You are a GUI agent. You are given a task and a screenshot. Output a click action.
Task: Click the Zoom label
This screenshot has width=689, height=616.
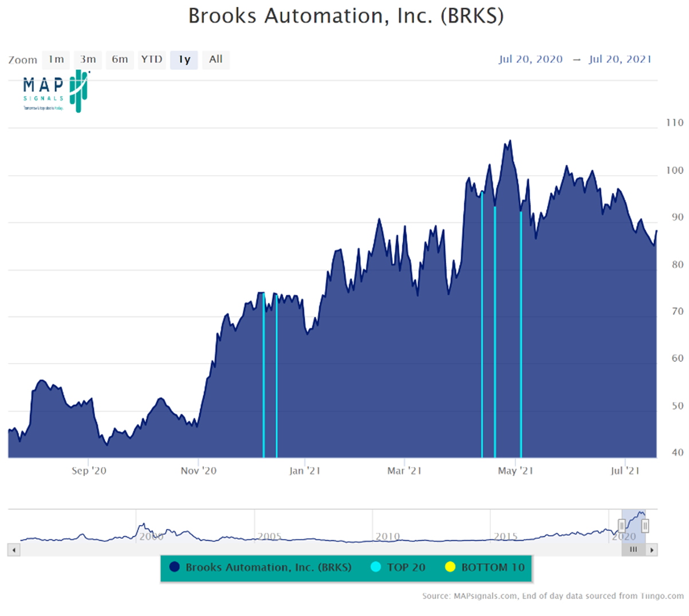pyautogui.click(x=23, y=60)
